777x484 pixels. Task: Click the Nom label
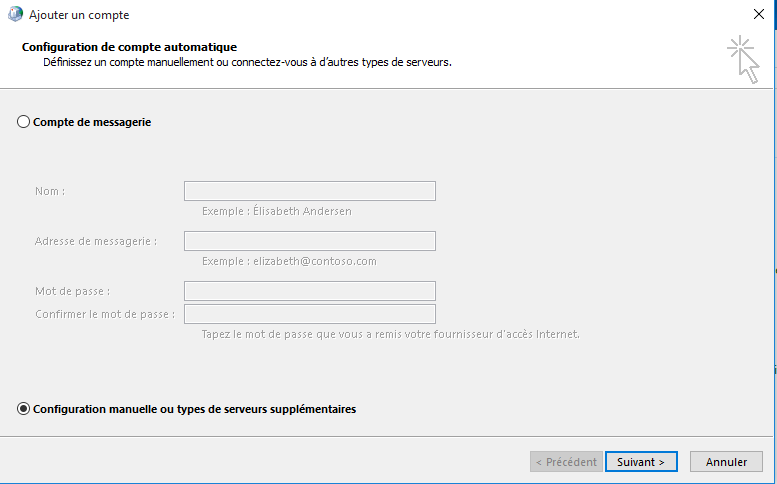tap(50, 191)
